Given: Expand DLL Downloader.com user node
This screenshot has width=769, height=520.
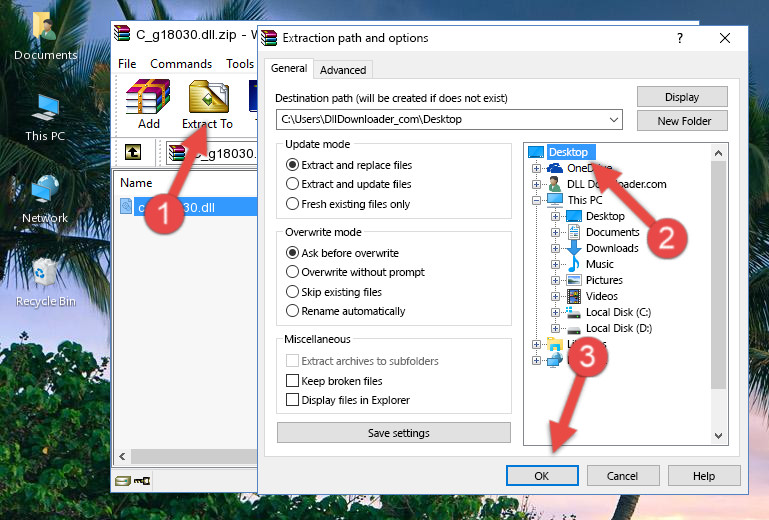Looking at the screenshot, I should point(536,184).
